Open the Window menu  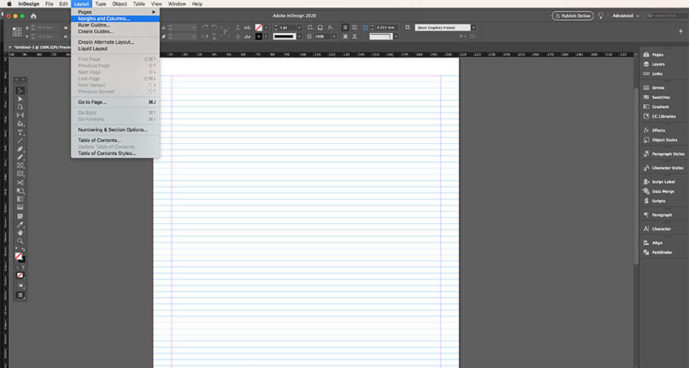[x=177, y=4]
